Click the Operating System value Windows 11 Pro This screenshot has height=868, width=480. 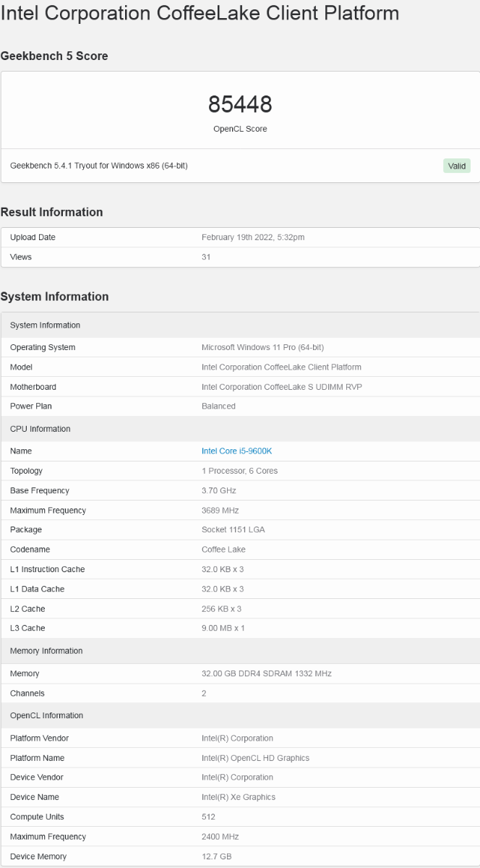tap(262, 347)
